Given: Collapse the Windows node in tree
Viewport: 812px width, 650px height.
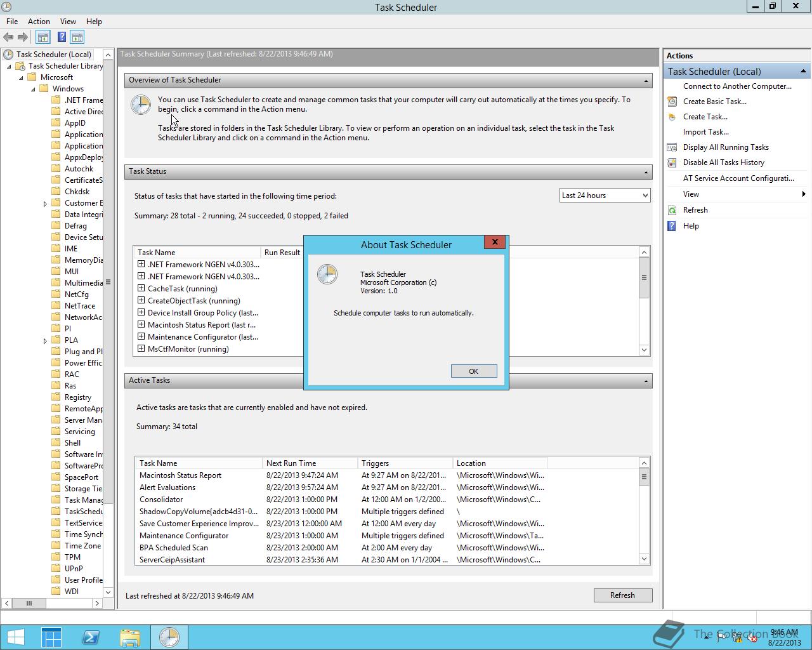Looking at the screenshot, I should pyautogui.click(x=34, y=90).
